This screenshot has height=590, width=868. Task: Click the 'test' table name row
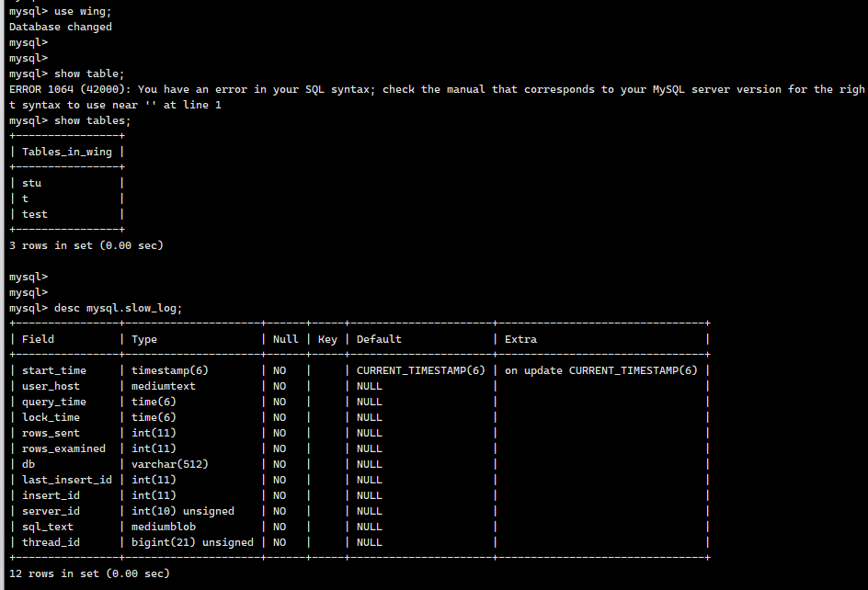click(x=35, y=214)
